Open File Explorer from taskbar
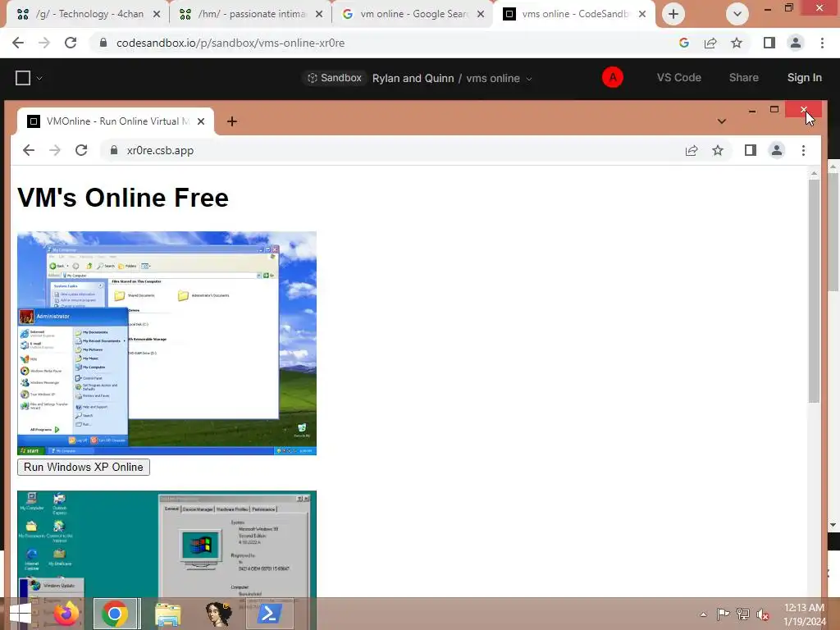This screenshot has height=630, width=840. tap(167, 614)
